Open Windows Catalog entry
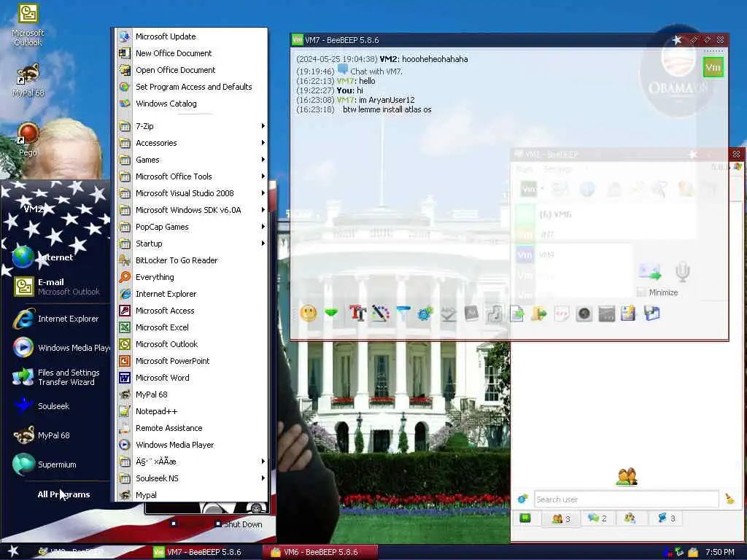Image resolution: width=747 pixels, height=560 pixels. click(192, 104)
